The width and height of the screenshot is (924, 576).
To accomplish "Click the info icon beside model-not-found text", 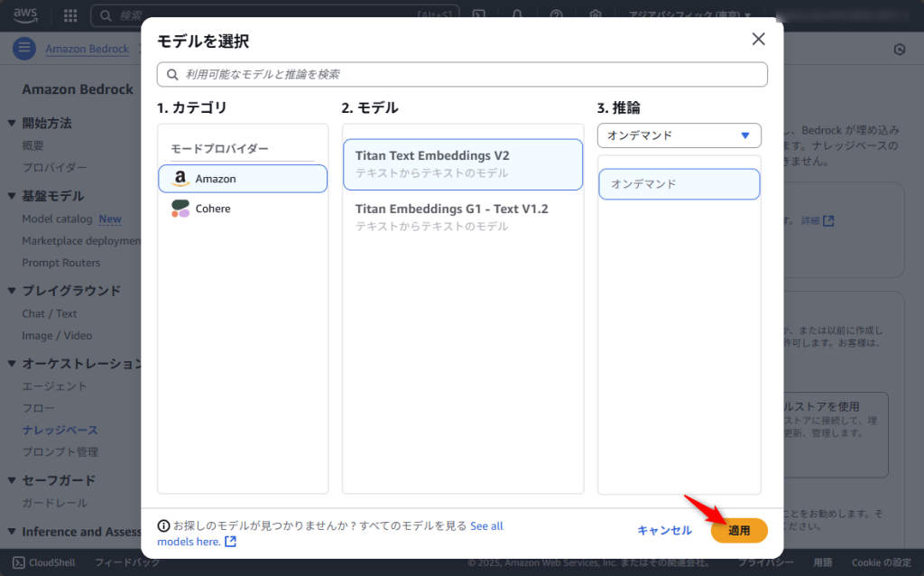I will (x=163, y=525).
